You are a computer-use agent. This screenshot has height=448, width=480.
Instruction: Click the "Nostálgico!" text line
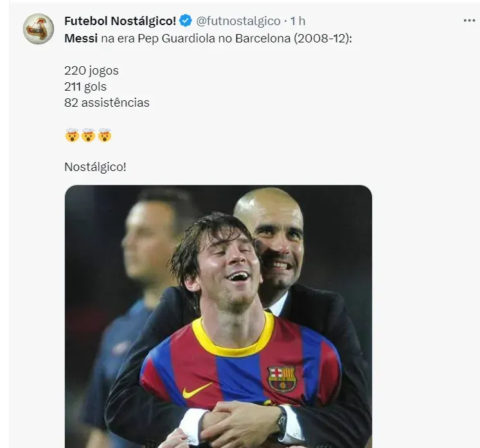coord(95,166)
